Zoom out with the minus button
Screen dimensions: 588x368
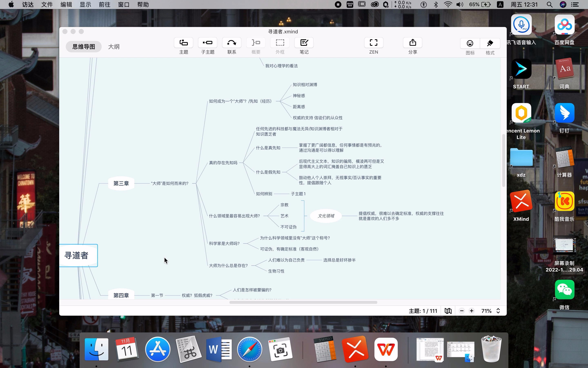(462, 311)
